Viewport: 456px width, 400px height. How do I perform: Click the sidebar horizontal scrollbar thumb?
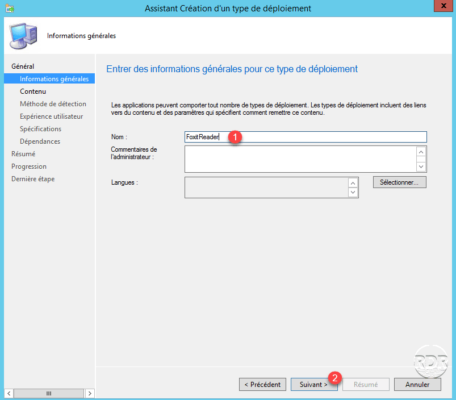tap(49, 393)
